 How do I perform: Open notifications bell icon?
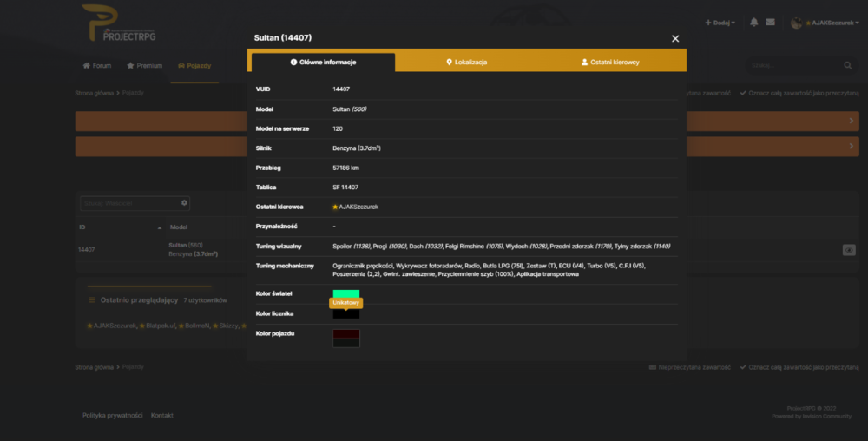click(x=753, y=22)
